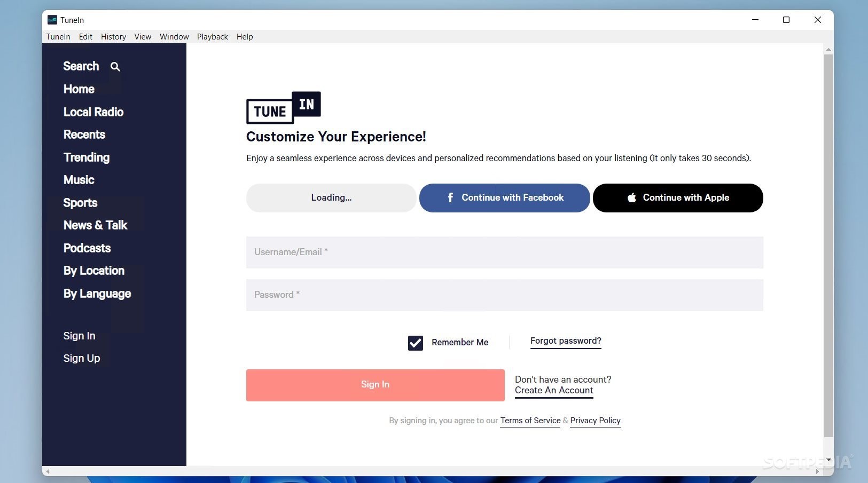The height and width of the screenshot is (483, 868).
Task: Click the horizontal scrollbar left arrow
Action: (48, 471)
